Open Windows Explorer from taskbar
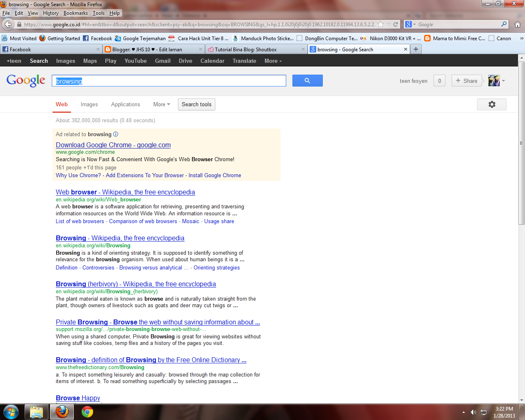 tap(37, 412)
